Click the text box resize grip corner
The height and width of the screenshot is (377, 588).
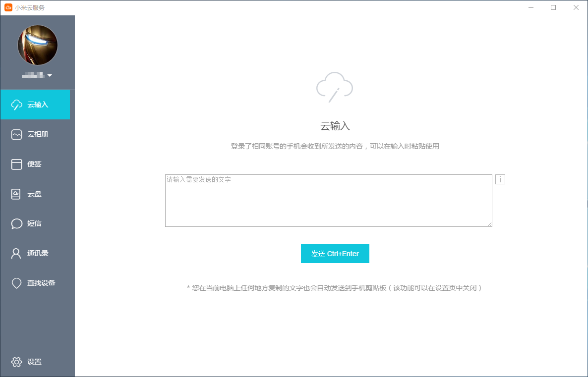pyautogui.click(x=490, y=224)
